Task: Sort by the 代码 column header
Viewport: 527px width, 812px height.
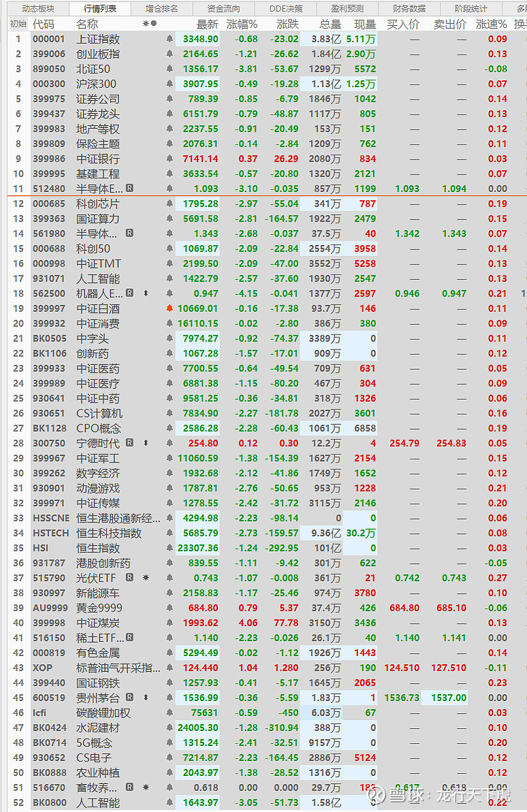Action: point(44,25)
